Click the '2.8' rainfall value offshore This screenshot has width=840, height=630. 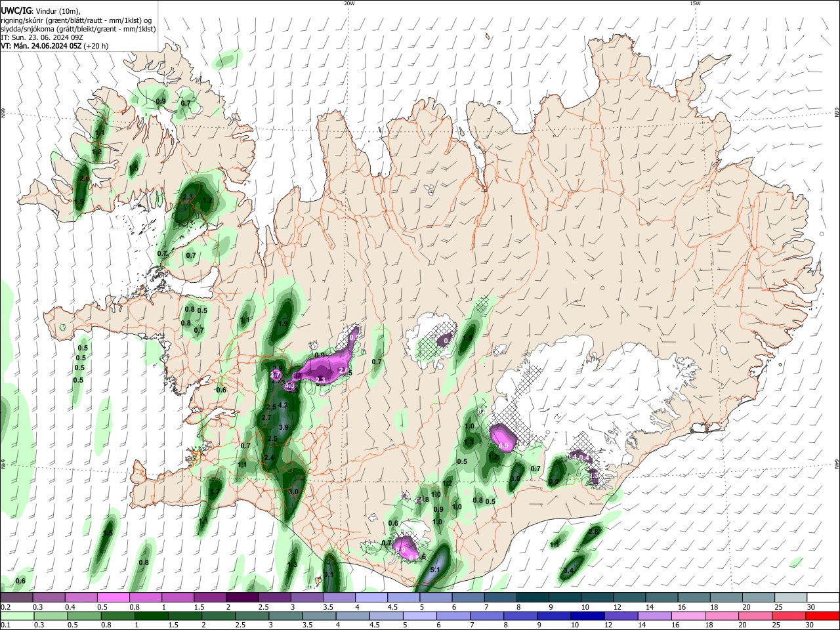pos(593,531)
